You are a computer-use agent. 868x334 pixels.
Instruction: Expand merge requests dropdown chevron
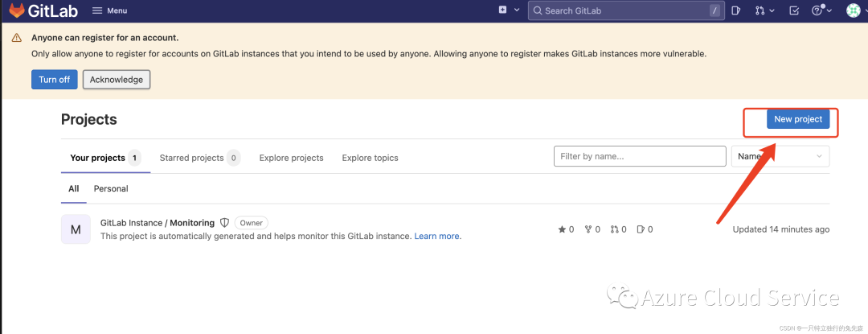coord(772,10)
